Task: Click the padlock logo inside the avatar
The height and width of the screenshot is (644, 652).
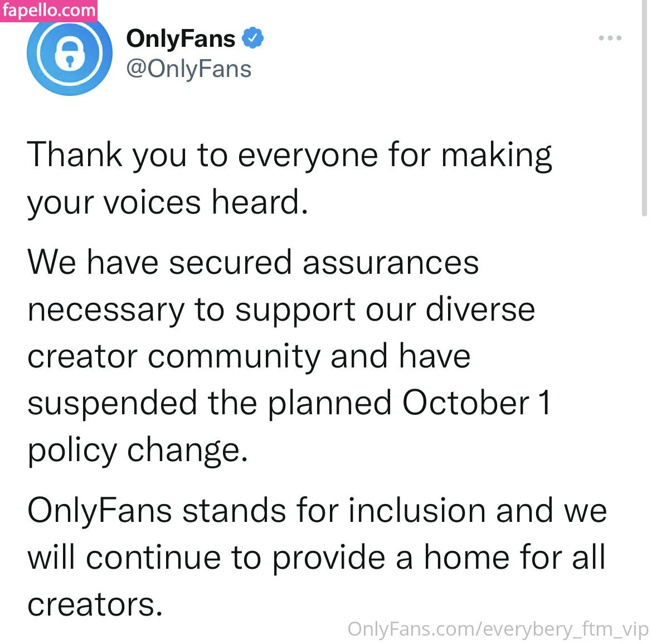Action: tap(69, 54)
